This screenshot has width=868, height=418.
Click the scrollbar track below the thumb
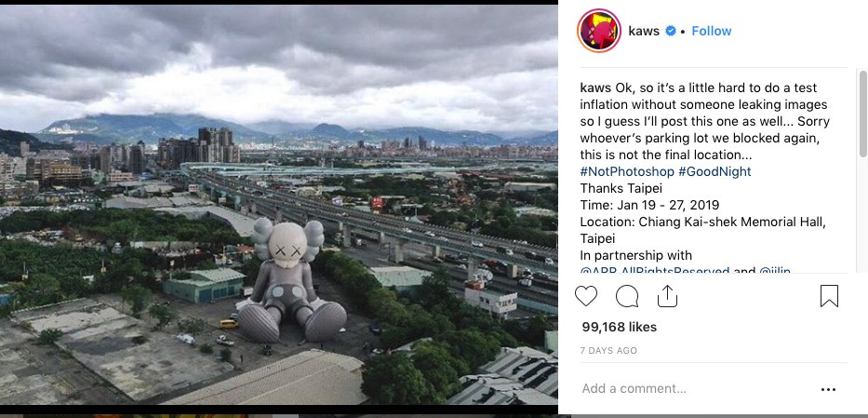pyautogui.click(x=862, y=215)
